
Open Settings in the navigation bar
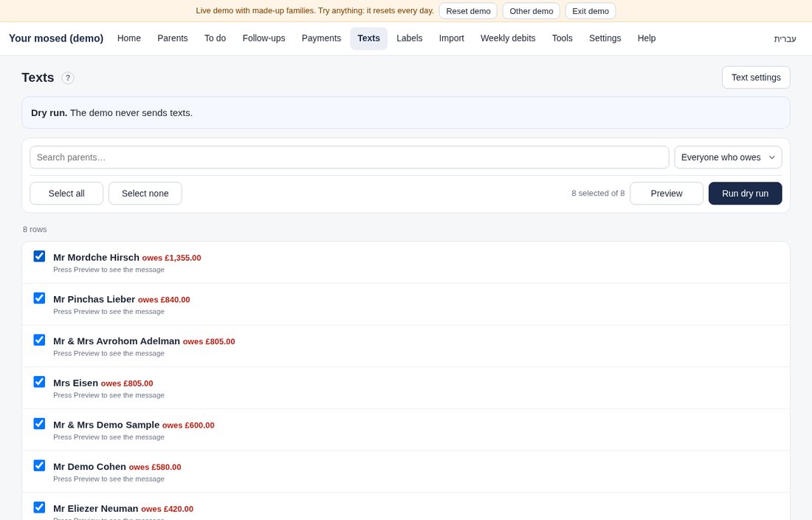tap(605, 38)
